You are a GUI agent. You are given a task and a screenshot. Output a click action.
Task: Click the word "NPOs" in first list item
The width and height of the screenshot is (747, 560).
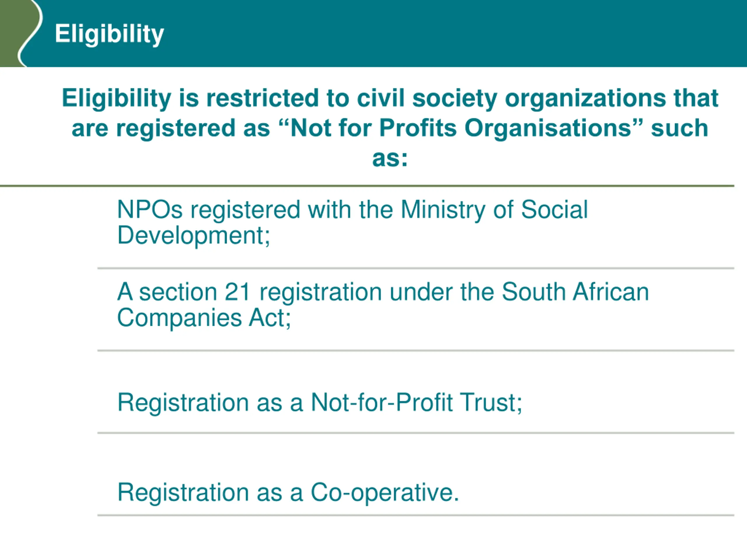(150, 210)
